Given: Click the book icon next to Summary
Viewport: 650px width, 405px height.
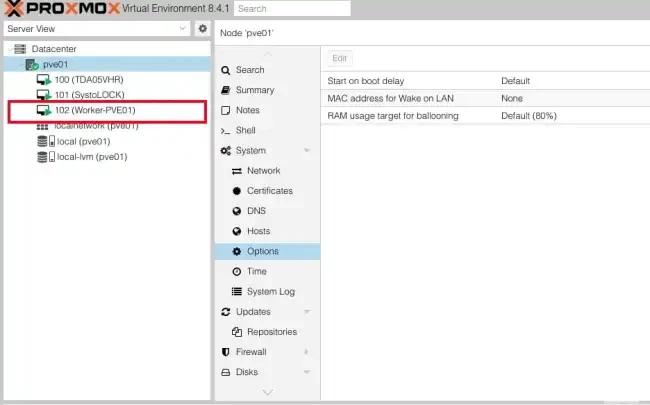Looking at the screenshot, I should (226, 90).
